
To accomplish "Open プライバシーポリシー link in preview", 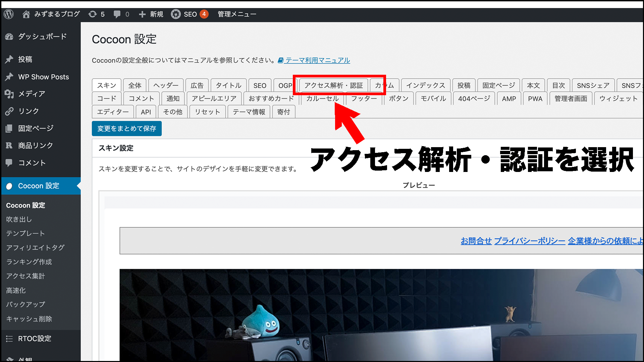I will [530, 241].
